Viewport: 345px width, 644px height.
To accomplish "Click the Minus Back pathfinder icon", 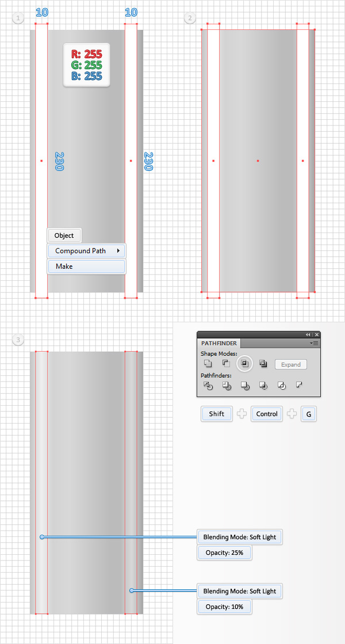I will (x=299, y=385).
